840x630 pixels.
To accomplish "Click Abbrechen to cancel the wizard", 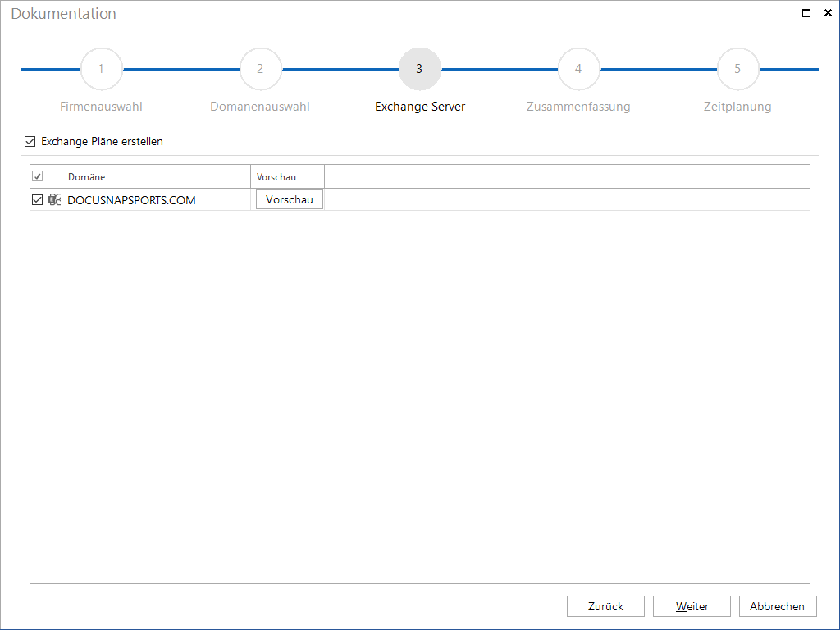I will point(778,606).
